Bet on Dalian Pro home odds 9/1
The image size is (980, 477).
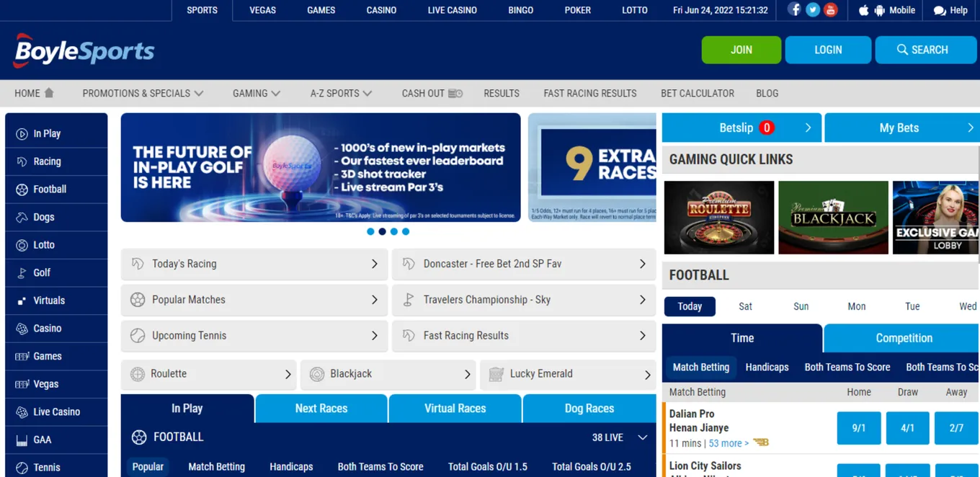pyautogui.click(x=859, y=428)
